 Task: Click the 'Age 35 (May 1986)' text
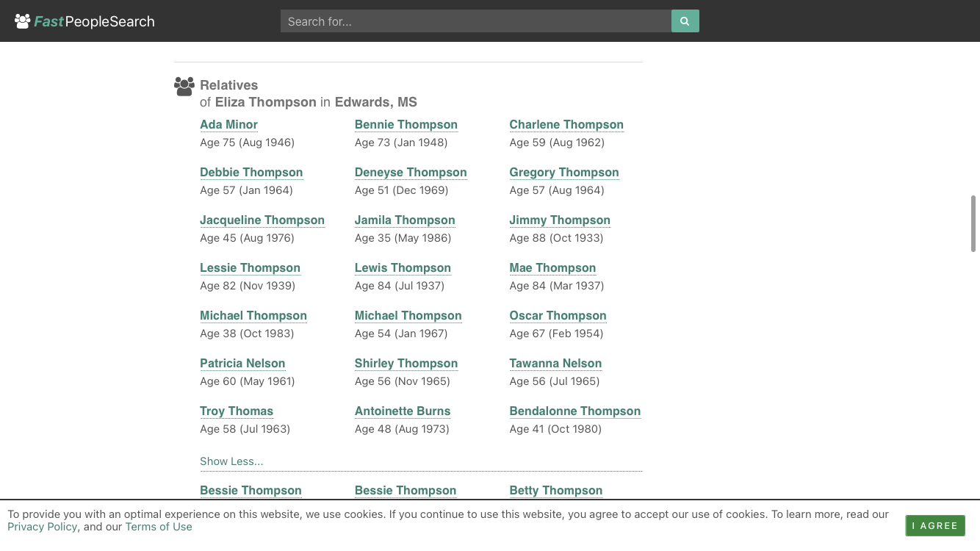click(403, 238)
